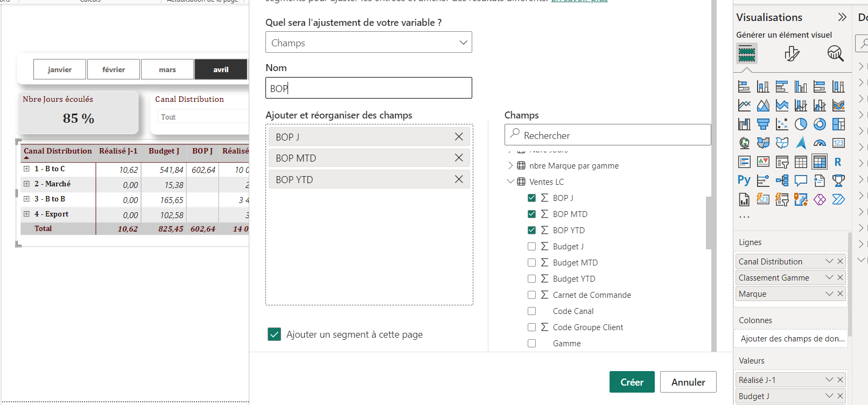Remove Canal Distribution from Lignes
Screen dimensions: 868x405
[840, 261]
